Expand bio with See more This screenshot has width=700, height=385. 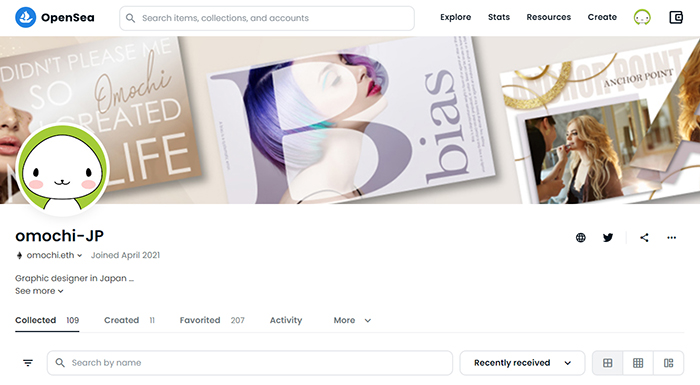coord(39,291)
